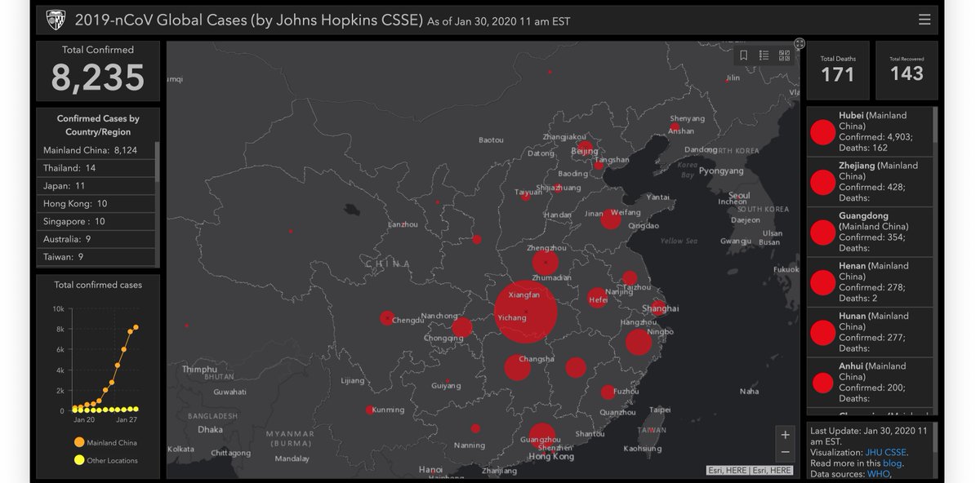This screenshot has width=980, height=483.
Task: Open the WHO data source link
Action: (x=878, y=474)
